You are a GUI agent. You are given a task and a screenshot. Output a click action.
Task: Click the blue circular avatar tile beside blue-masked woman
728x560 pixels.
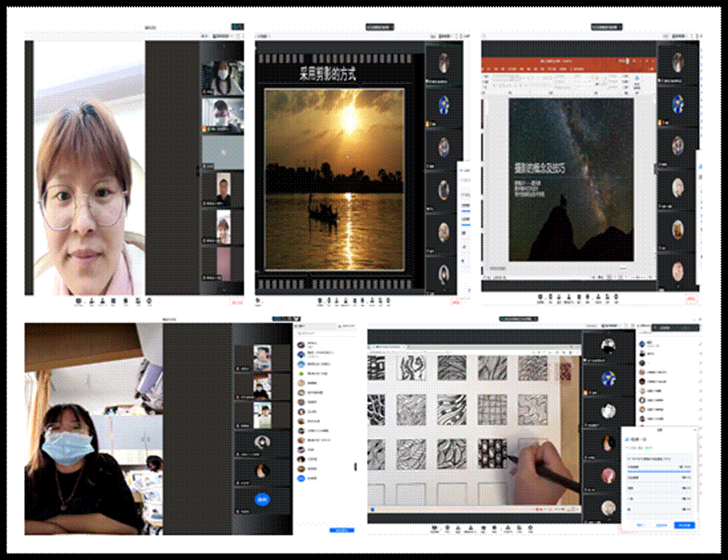[x=262, y=500]
